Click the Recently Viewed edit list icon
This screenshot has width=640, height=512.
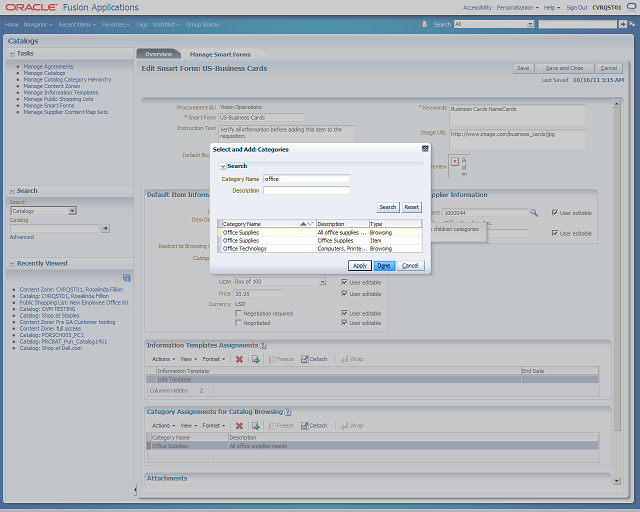[127, 278]
